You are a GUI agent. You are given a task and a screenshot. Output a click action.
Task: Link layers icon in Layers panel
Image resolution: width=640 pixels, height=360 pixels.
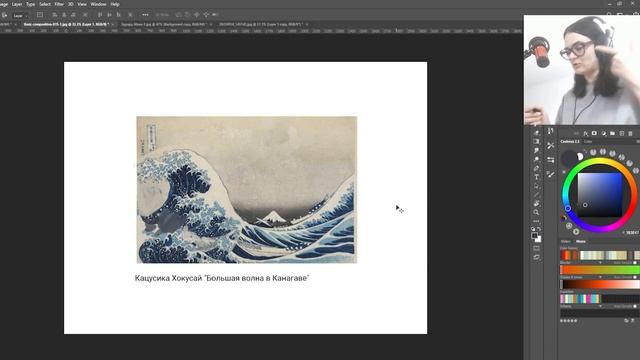tap(576, 133)
